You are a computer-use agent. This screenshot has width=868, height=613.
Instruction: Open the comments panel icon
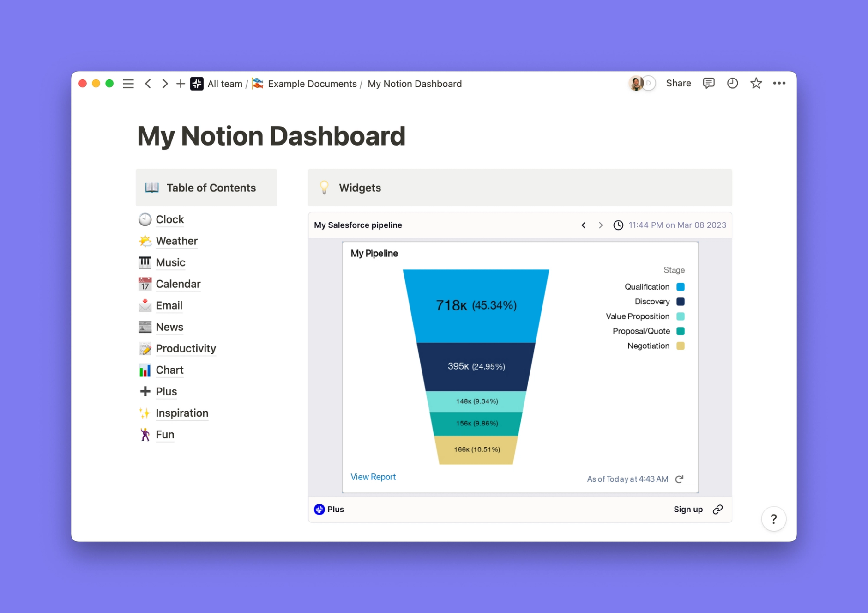point(709,83)
